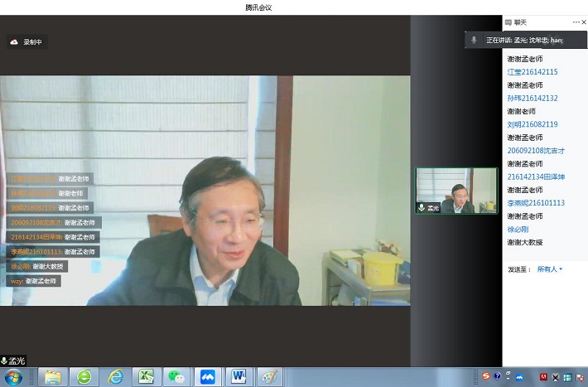Open Internet Explorer from the taskbar
Screen dimensions: 588x387
click(x=115, y=377)
